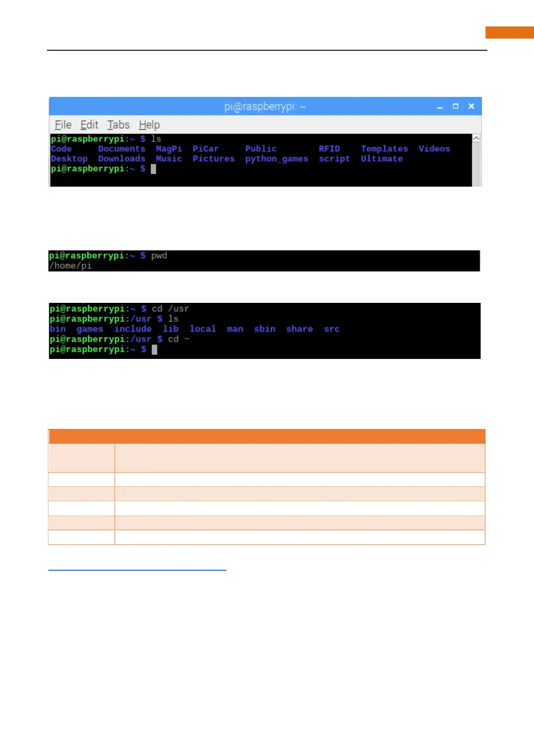Click the 'MagPi' directory name
This screenshot has height=756, width=534.
click(169, 149)
